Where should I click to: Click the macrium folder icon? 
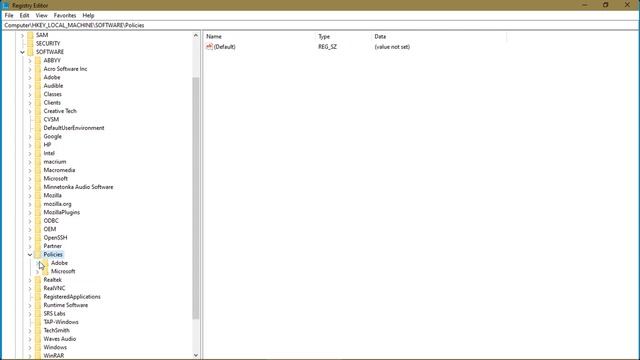tap(38, 162)
